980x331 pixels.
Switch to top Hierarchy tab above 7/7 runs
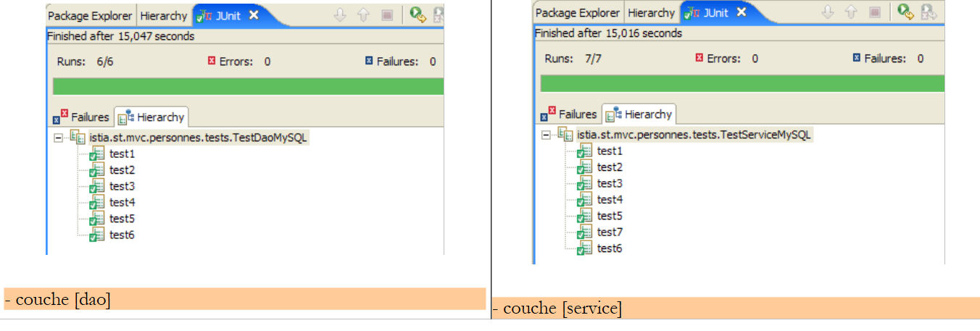[x=651, y=12]
